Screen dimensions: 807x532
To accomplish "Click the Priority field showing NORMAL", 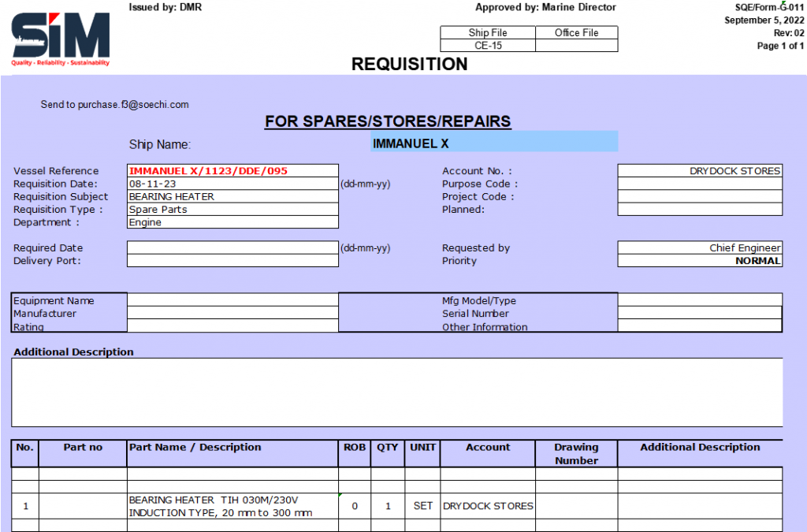I will [700, 261].
